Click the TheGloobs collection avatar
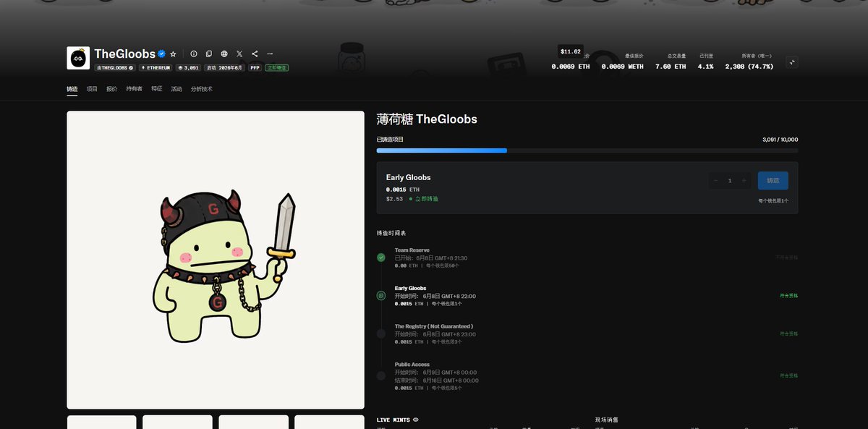868x429 pixels. (x=78, y=58)
